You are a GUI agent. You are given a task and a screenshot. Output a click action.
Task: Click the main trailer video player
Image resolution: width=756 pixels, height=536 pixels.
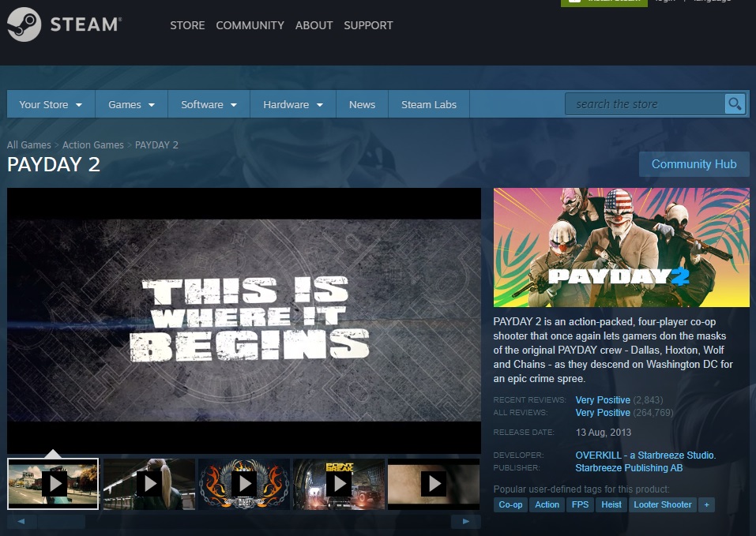click(244, 320)
